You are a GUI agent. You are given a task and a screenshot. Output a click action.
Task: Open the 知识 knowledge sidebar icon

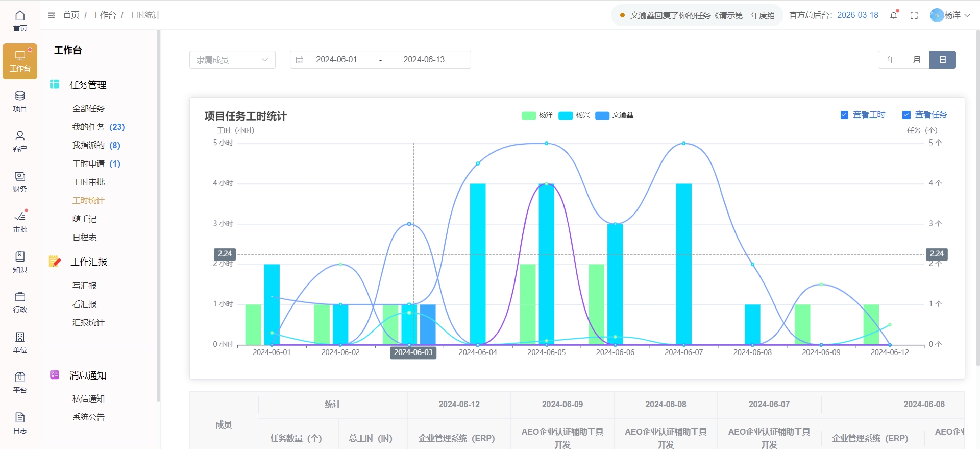(x=20, y=263)
